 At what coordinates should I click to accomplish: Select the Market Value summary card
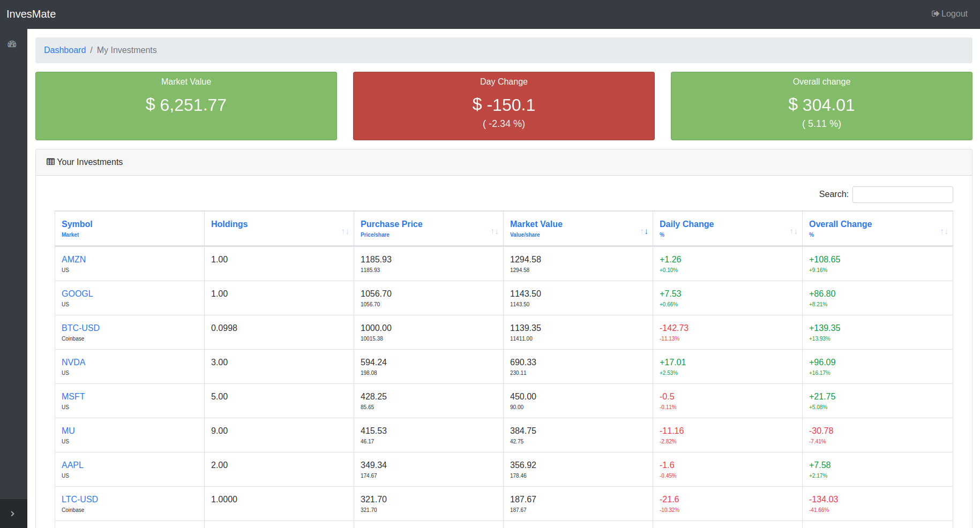pos(186,106)
